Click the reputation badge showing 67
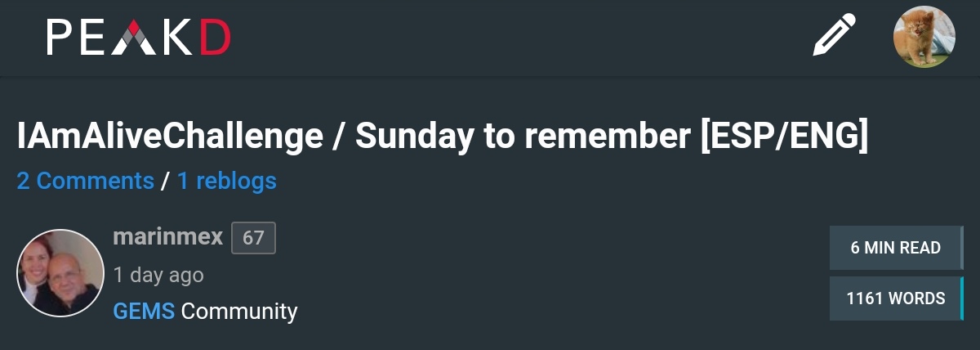 (254, 238)
